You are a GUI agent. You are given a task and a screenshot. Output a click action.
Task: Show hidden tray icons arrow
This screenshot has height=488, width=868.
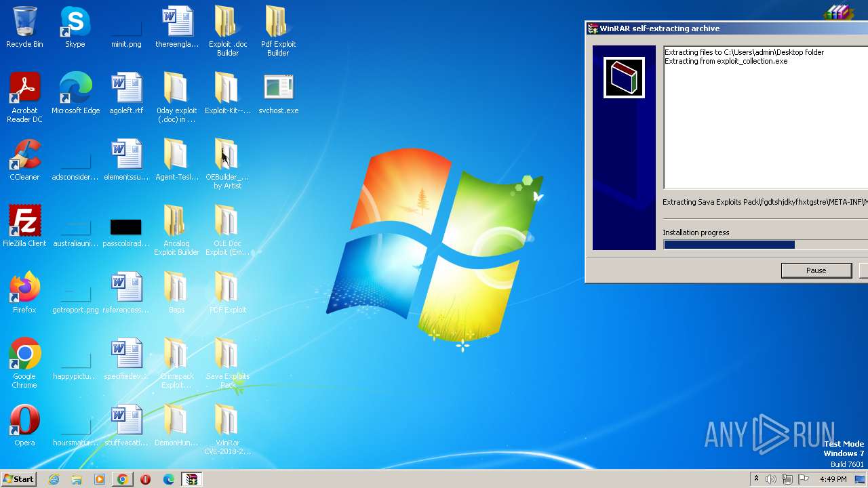pos(756,479)
